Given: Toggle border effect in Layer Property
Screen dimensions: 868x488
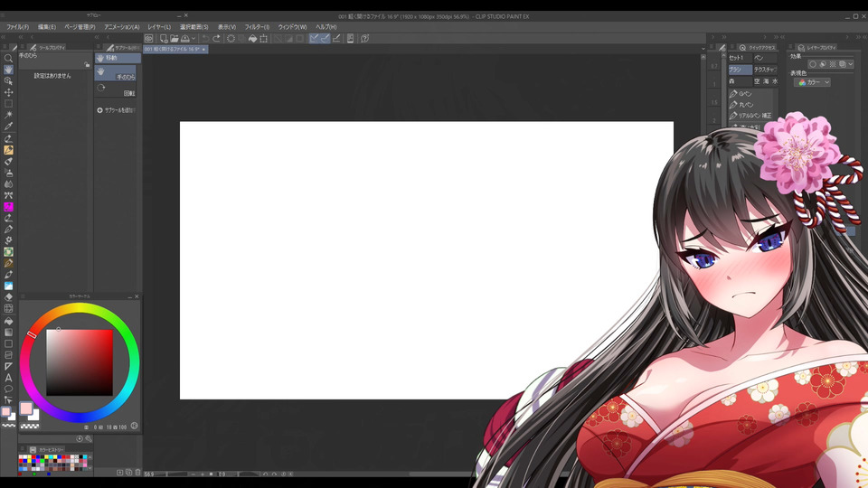Looking at the screenshot, I should [x=813, y=64].
